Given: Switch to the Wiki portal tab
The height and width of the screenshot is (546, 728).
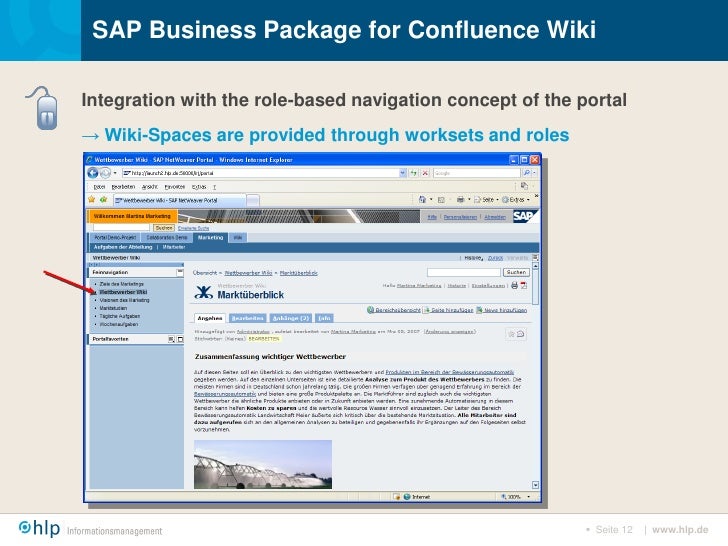Looking at the screenshot, I should pyautogui.click(x=237, y=238).
